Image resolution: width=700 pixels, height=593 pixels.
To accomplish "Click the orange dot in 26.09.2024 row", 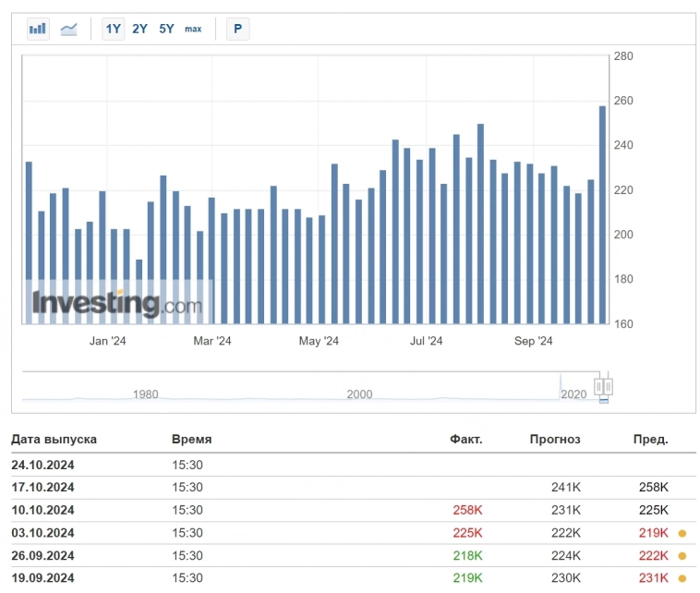I will [x=682, y=556].
